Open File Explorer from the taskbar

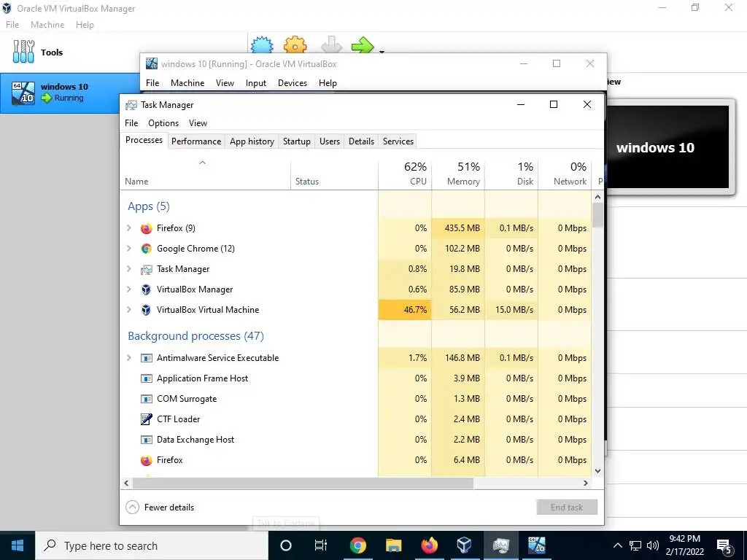click(x=393, y=545)
